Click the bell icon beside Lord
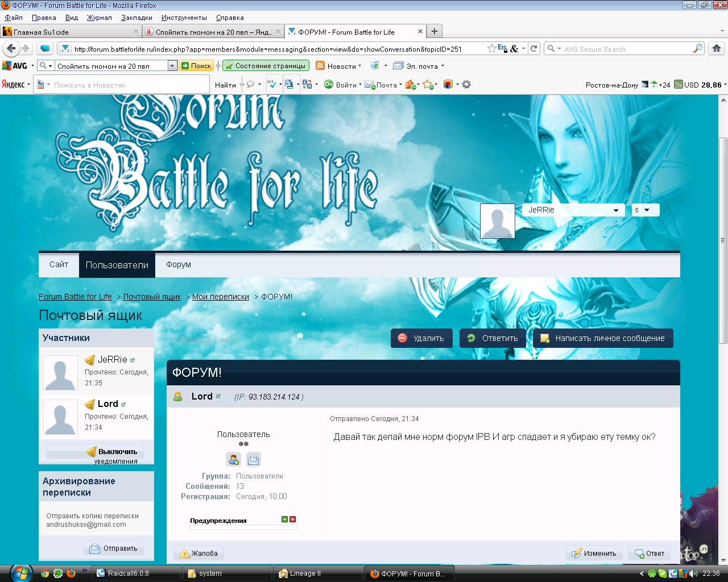The height and width of the screenshot is (582, 728). pyautogui.click(x=90, y=404)
